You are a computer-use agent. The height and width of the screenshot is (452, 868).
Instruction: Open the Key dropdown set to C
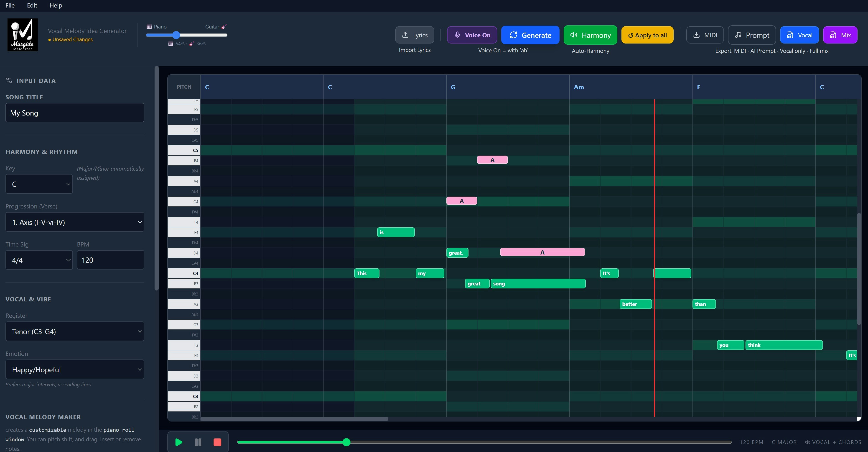39,184
